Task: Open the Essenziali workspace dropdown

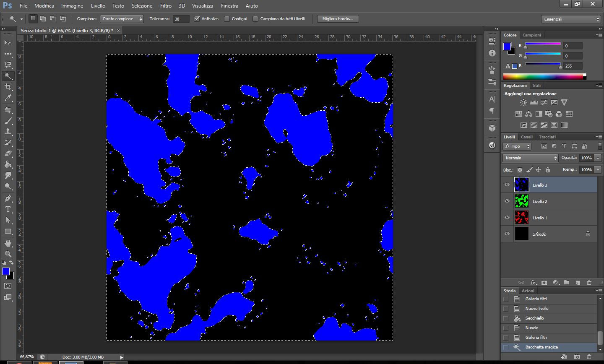Action: pyautogui.click(x=571, y=19)
